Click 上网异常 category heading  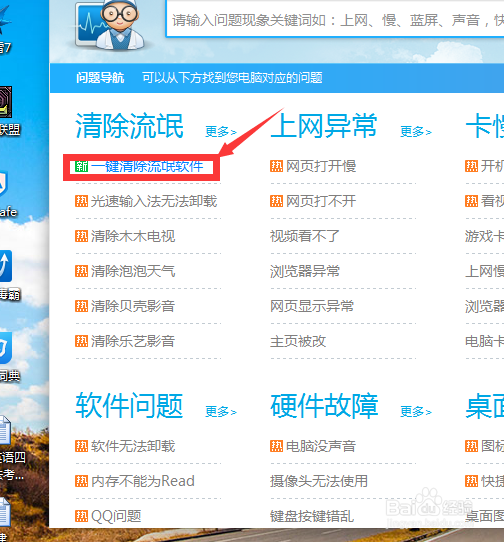[x=324, y=126]
